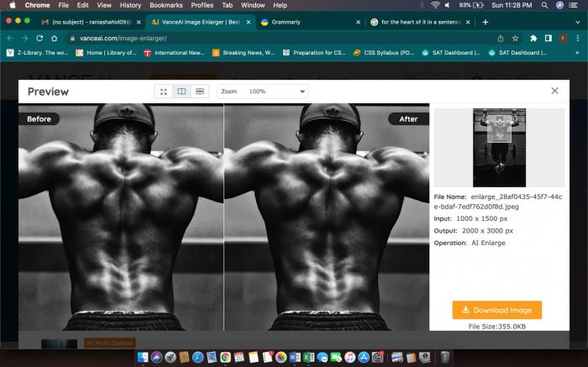Open the Window menu
Image resolution: width=588 pixels, height=367 pixels.
click(x=253, y=5)
